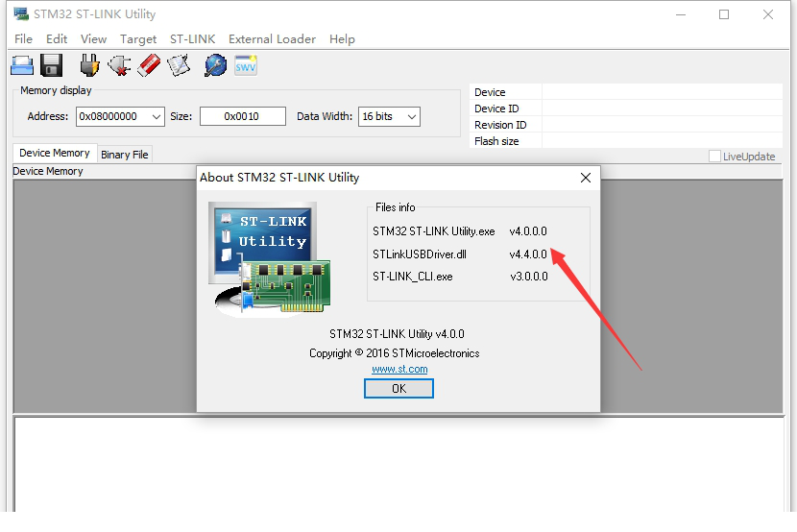The height and width of the screenshot is (532, 797).
Task: Click the Device ID row label
Action: click(496, 109)
